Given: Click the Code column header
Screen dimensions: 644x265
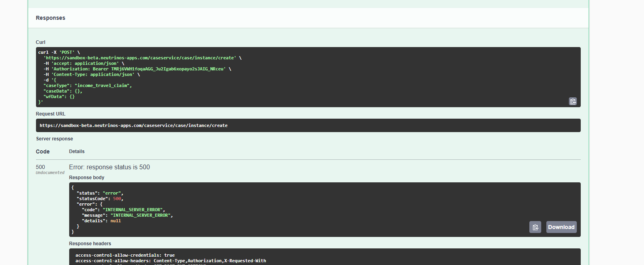Looking at the screenshot, I should pos(43,151).
